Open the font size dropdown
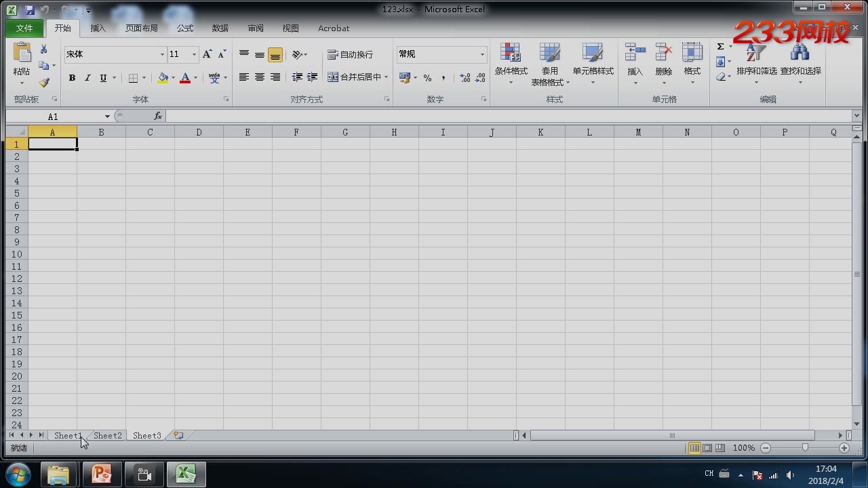Image resolution: width=868 pixels, height=488 pixels. (x=195, y=54)
